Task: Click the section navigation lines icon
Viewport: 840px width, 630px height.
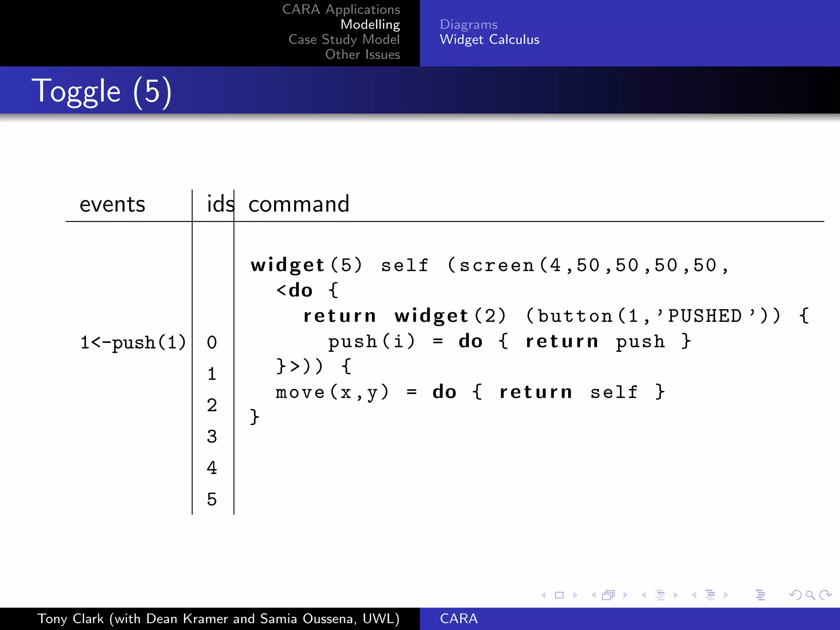Action: (x=710, y=595)
